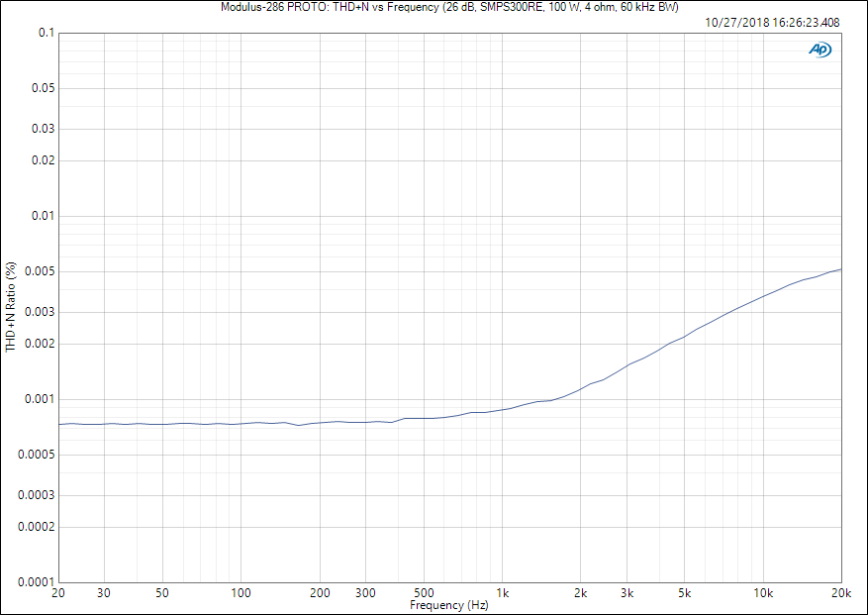Click the "Frequency (Hz)" axis label
Screen dimensions: 868x615
tap(449, 605)
